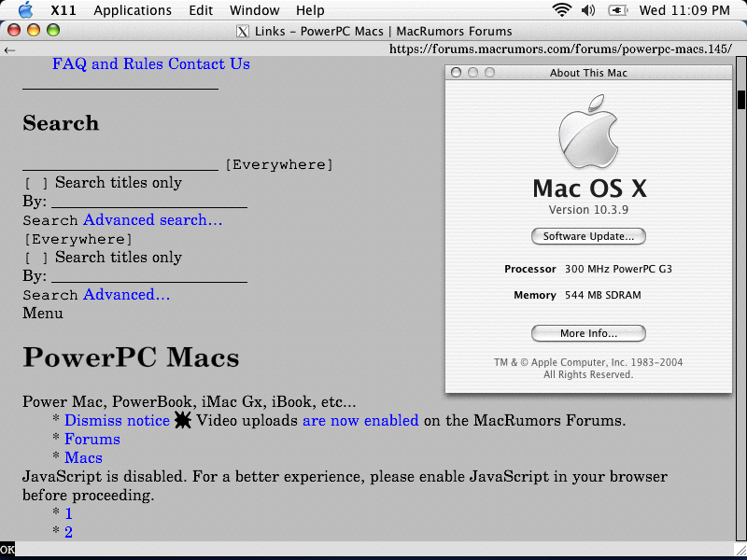Click the Menu text
747x560 pixels.
pos(43,314)
